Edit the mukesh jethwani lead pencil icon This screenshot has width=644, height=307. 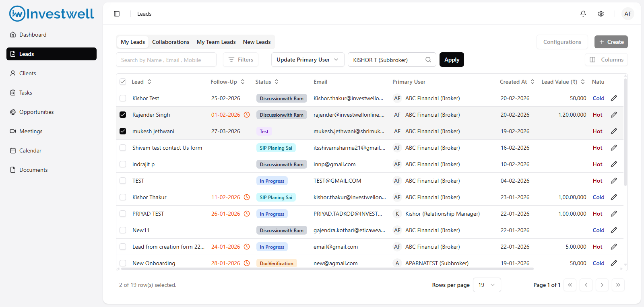tap(614, 131)
